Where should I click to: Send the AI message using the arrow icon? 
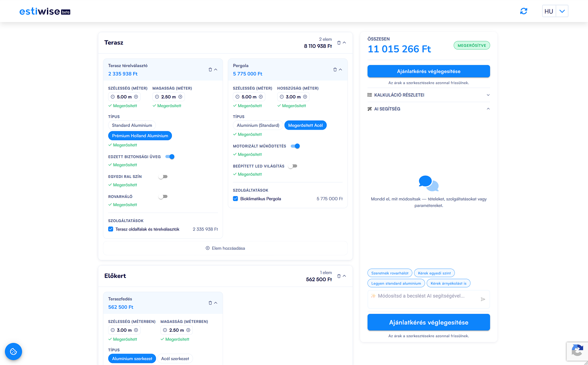[483, 299]
